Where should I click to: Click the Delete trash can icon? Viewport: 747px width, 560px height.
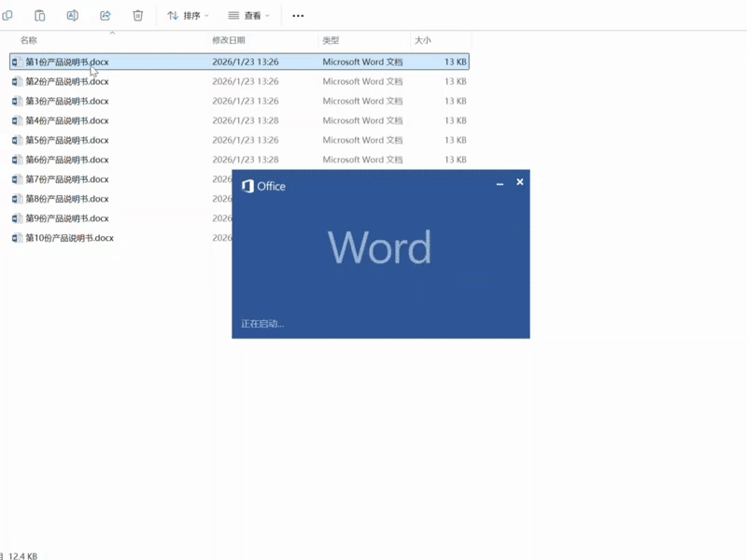coord(137,16)
